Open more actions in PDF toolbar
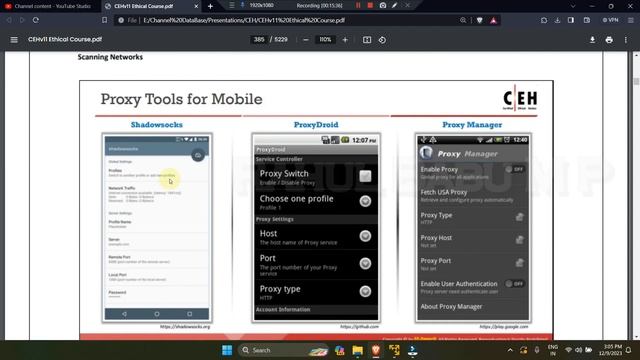The image size is (640, 360). 626,40
